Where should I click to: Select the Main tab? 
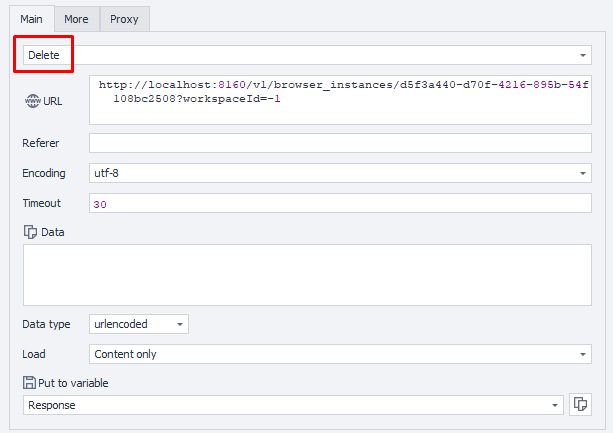point(33,18)
